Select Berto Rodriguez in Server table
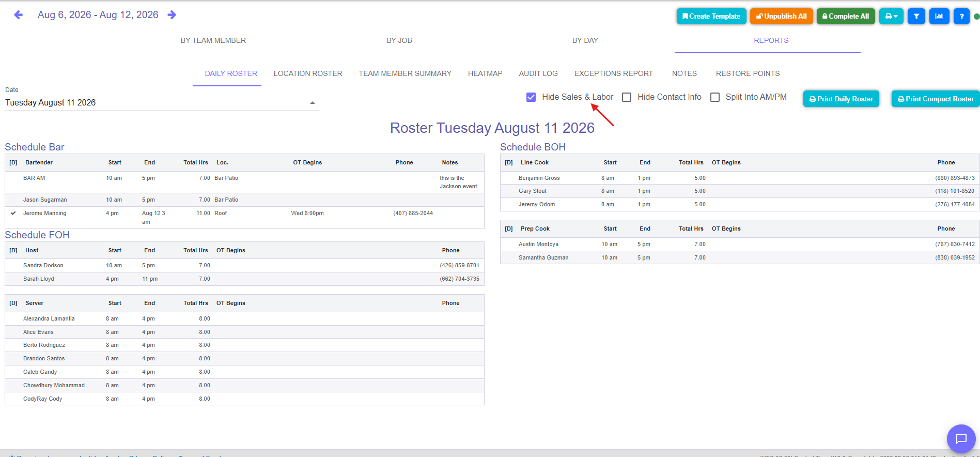Image resolution: width=980 pixels, height=457 pixels. click(x=44, y=345)
